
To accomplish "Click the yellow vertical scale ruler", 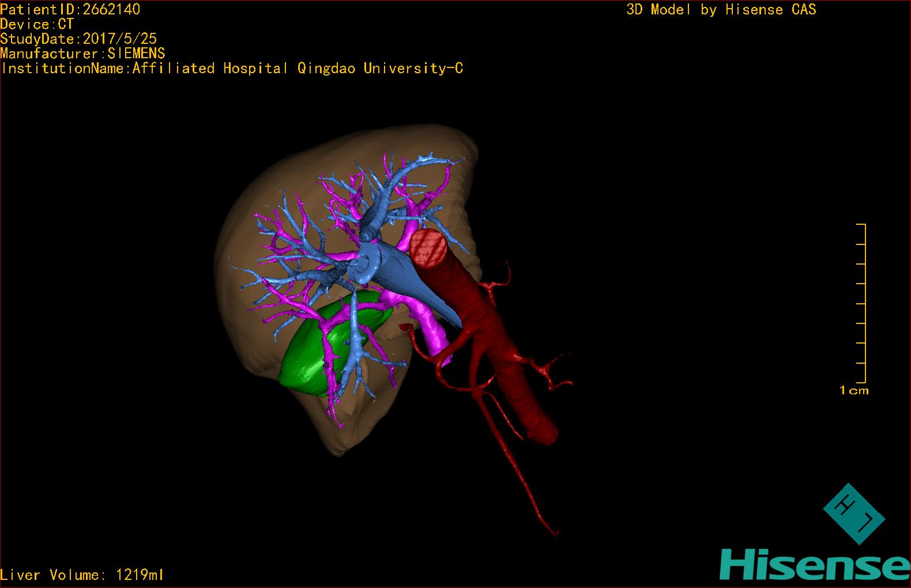I will 861,303.
